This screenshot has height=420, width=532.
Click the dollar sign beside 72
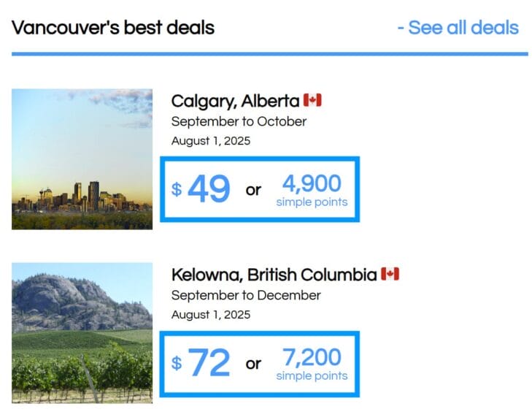(x=177, y=363)
